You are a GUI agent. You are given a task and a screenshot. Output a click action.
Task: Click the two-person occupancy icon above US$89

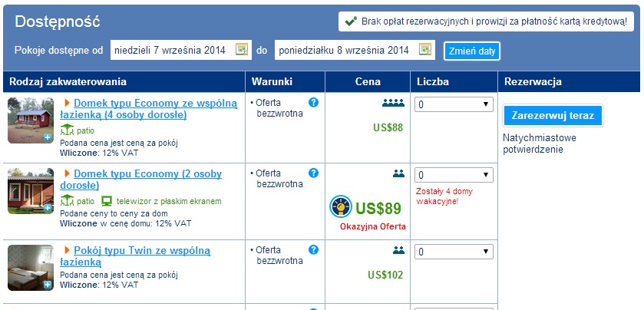click(x=398, y=173)
